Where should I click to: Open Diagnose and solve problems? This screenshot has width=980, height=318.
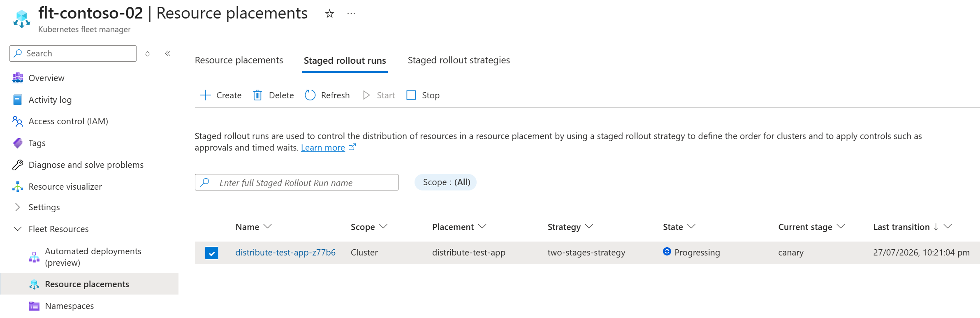tap(86, 165)
